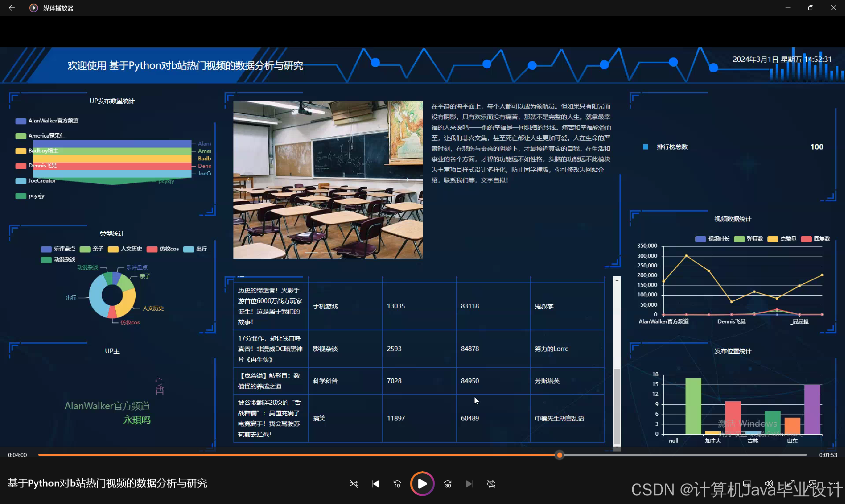Click the table's vertical scrollbar thumb

617,406
